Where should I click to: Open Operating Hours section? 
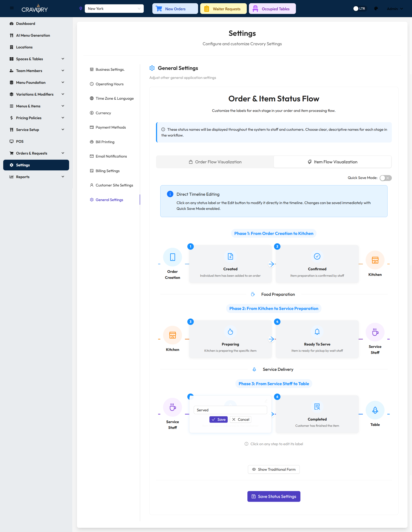pyautogui.click(x=107, y=84)
